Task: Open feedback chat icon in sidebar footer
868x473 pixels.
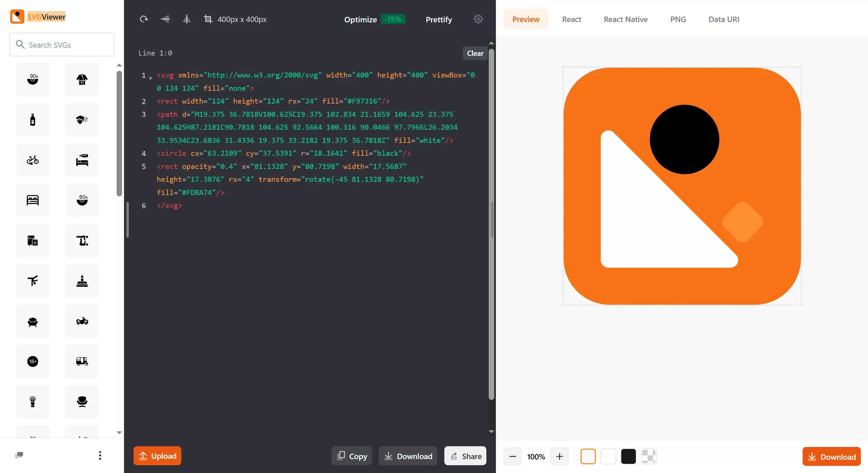Action: [19, 455]
